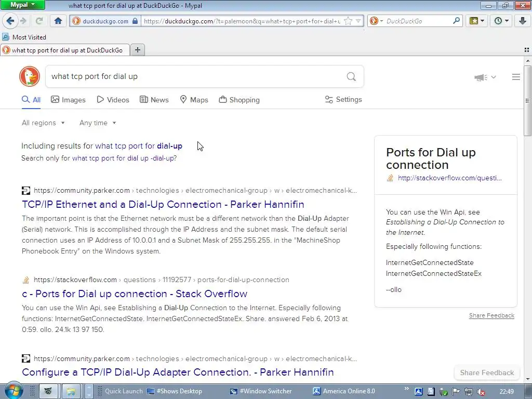Image resolution: width=532 pixels, height=399 pixels.
Task: Switch to the Shopping results tab
Action: pos(239,100)
